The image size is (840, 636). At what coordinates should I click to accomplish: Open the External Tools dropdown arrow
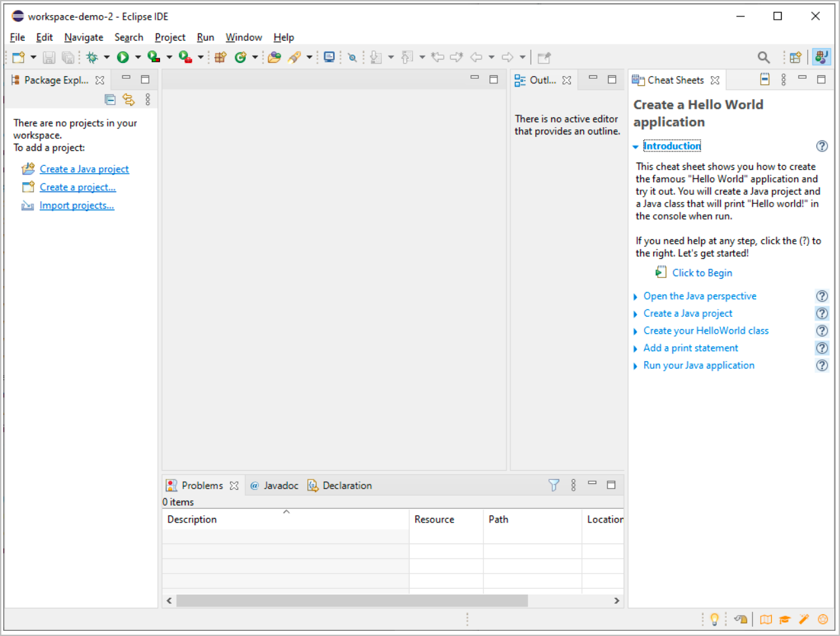pyautogui.click(x=200, y=58)
